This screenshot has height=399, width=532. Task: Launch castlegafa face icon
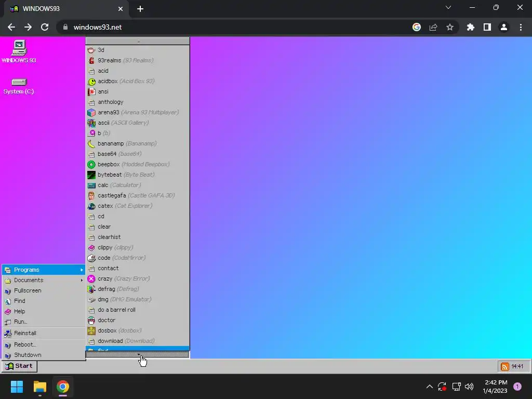coord(91,195)
